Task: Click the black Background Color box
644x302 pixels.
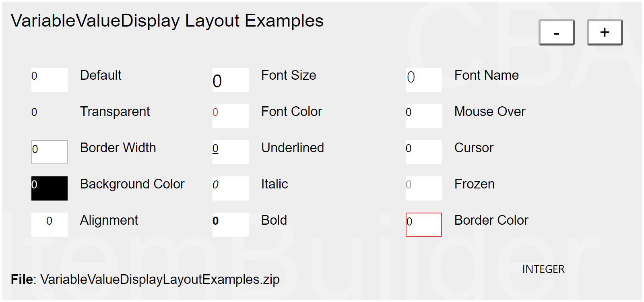Action: coord(49,188)
